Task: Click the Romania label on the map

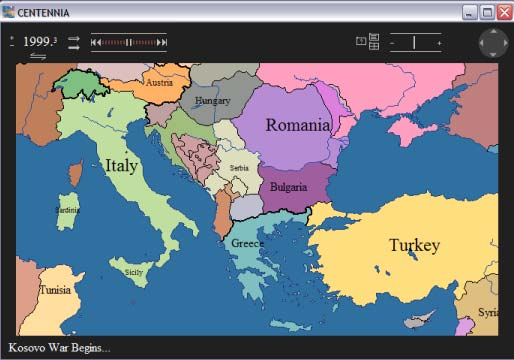Action: [298, 125]
